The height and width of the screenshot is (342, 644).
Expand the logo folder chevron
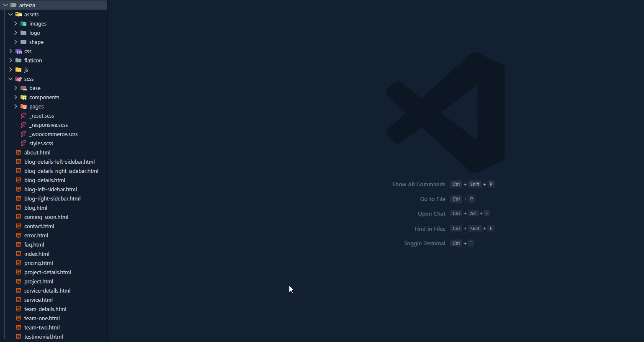pyautogui.click(x=15, y=33)
